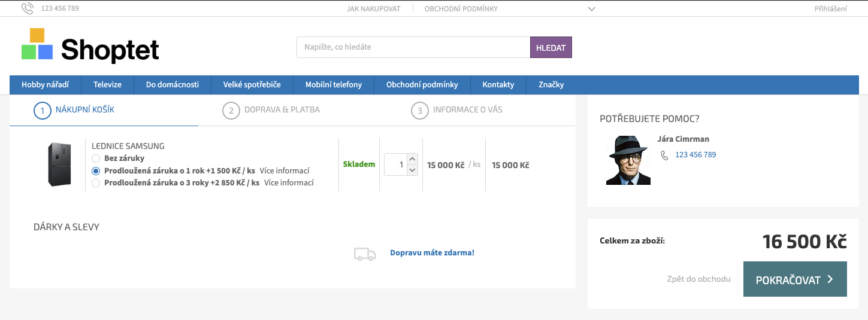Open the Samsung fridge product image
The width and height of the screenshot is (868, 320).
coord(59,164)
